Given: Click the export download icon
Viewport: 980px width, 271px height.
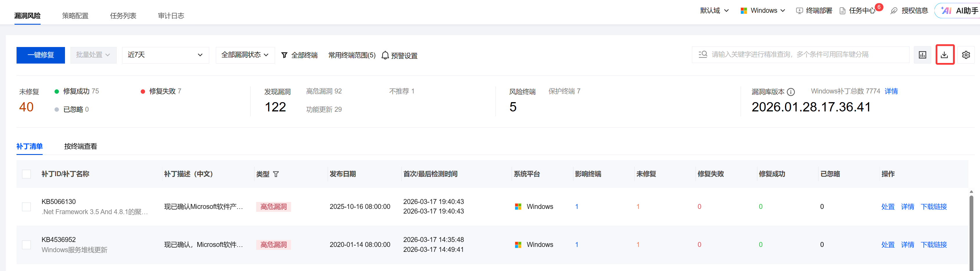Looking at the screenshot, I should tap(945, 55).
